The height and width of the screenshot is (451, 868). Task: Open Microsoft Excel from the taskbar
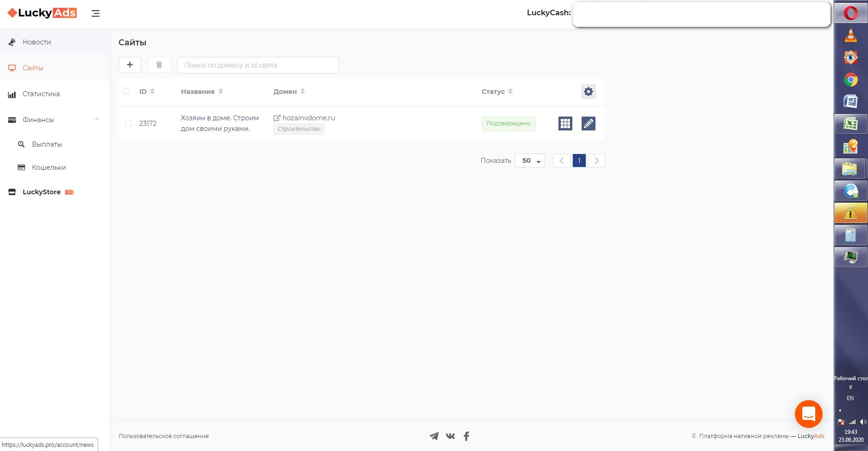850,124
